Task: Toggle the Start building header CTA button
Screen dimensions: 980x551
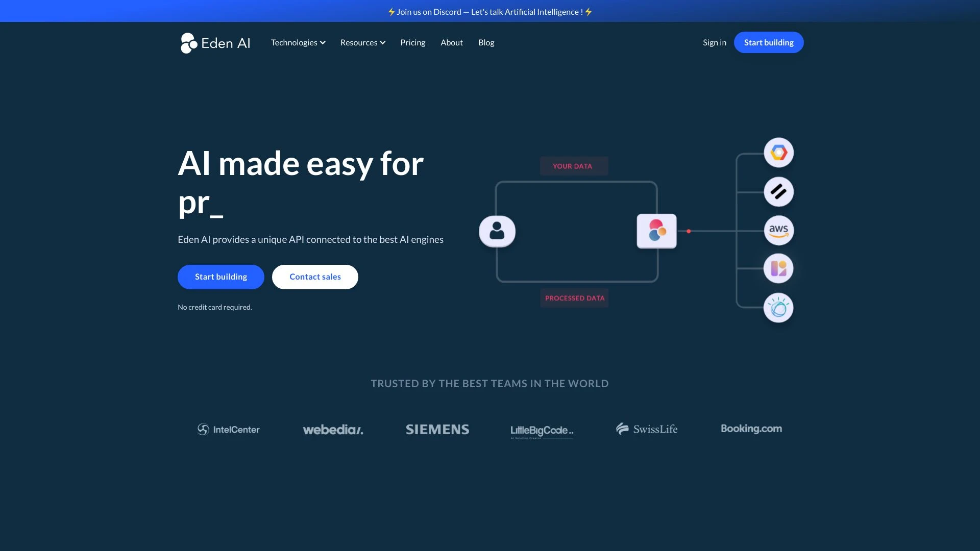Action: click(769, 42)
